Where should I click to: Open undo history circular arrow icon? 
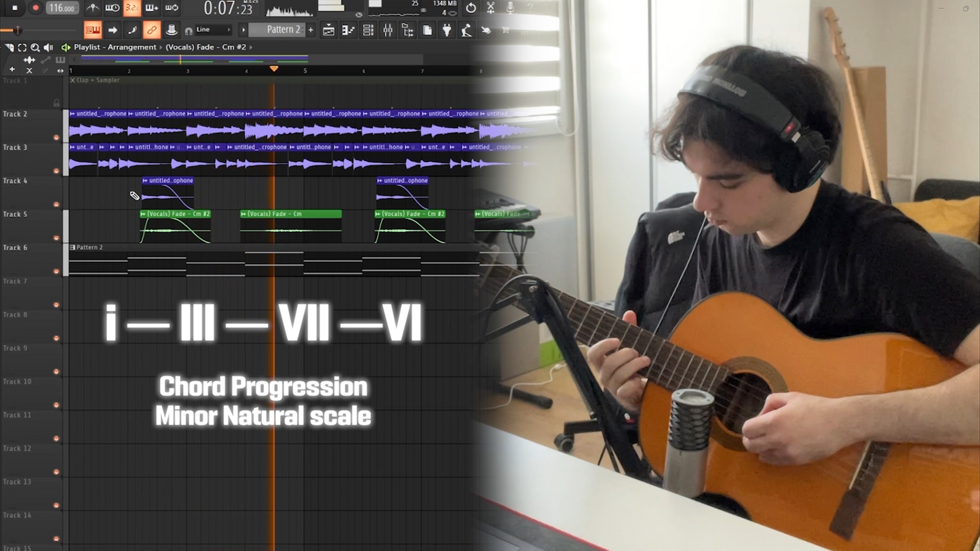click(x=471, y=8)
